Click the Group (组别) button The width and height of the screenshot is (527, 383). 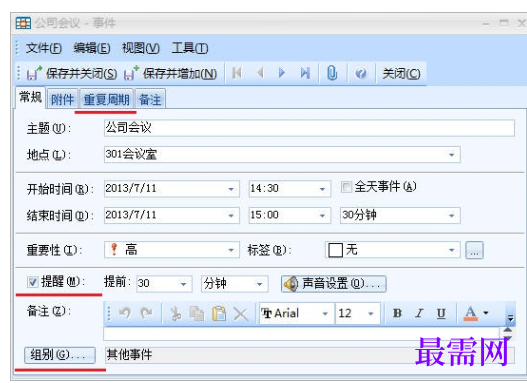(60, 355)
